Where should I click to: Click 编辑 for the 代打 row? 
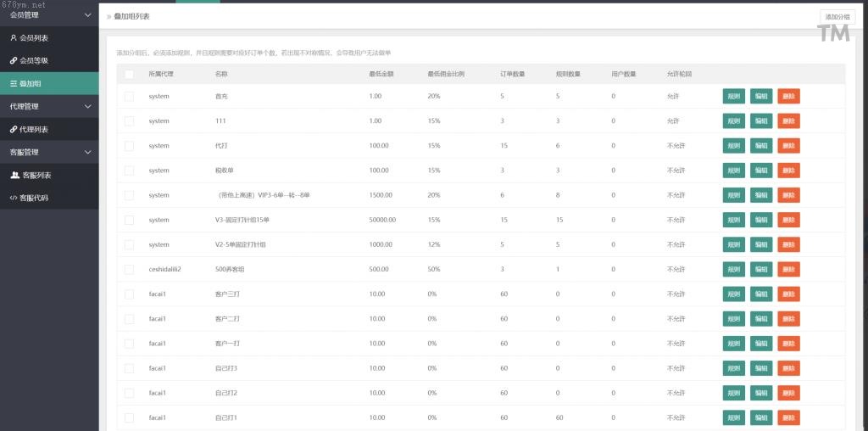coord(761,146)
